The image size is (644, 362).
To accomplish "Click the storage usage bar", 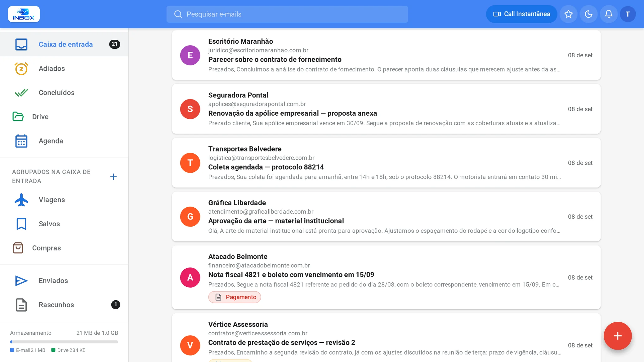I will (x=64, y=342).
